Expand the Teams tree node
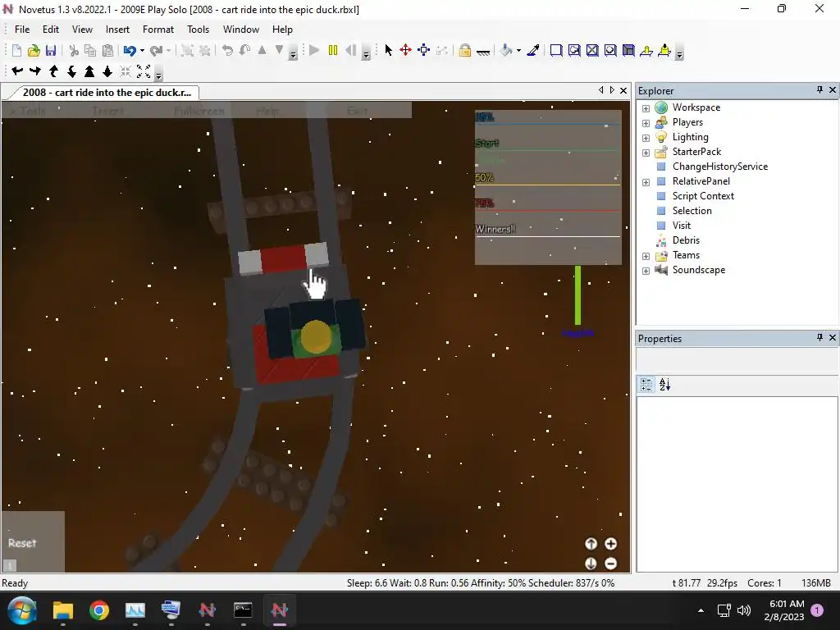 click(x=646, y=256)
